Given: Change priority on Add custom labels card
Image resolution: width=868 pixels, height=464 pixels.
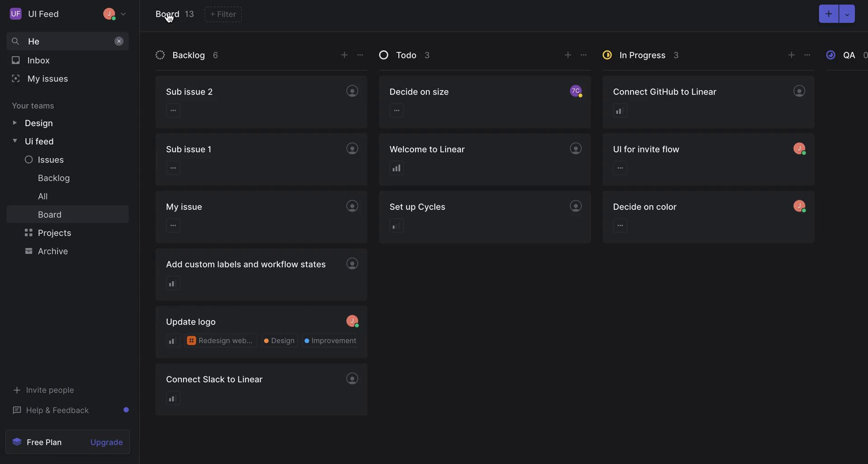Looking at the screenshot, I should pyautogui.click(x=173, y=283).
